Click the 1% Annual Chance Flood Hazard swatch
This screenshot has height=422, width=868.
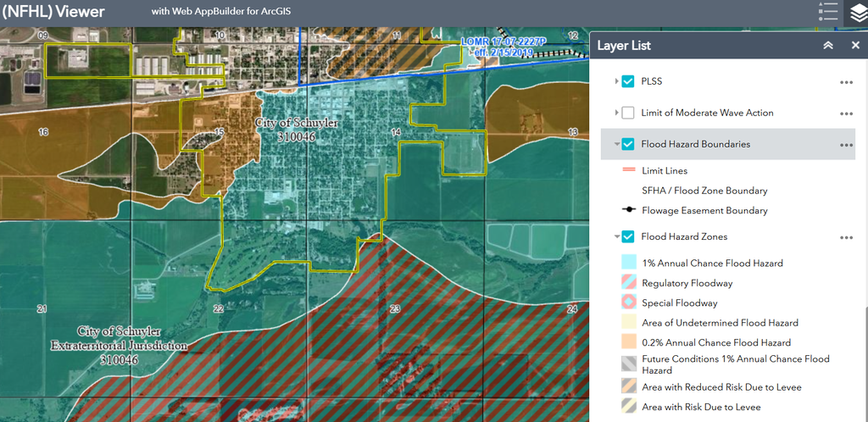coord(628,263)
